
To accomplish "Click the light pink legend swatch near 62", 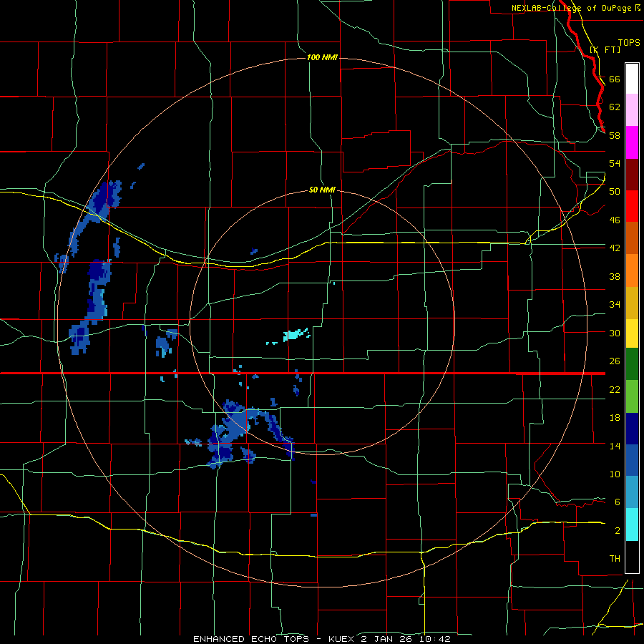I will pos(632,110).
